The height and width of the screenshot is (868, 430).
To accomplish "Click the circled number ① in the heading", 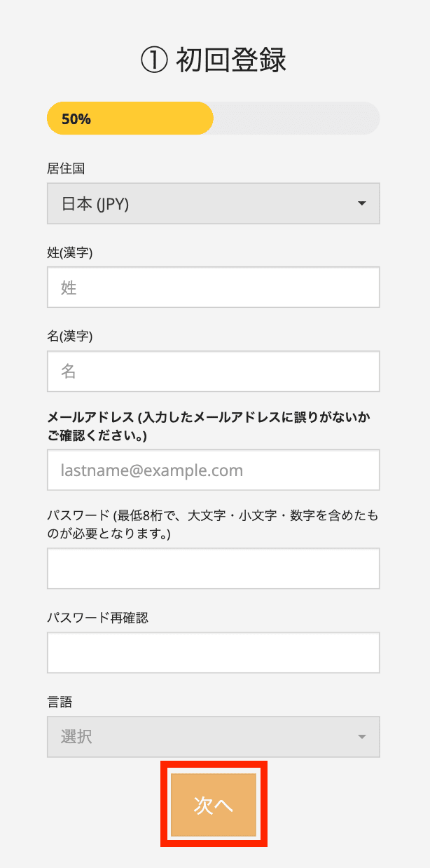I will pos(153,61).
